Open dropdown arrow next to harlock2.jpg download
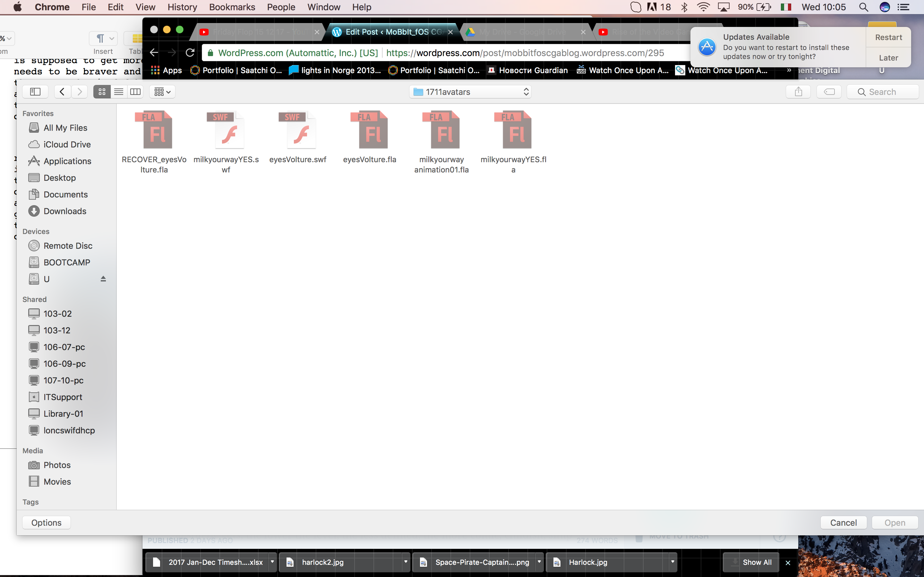924x577 pixels. [x=406, y=562]
